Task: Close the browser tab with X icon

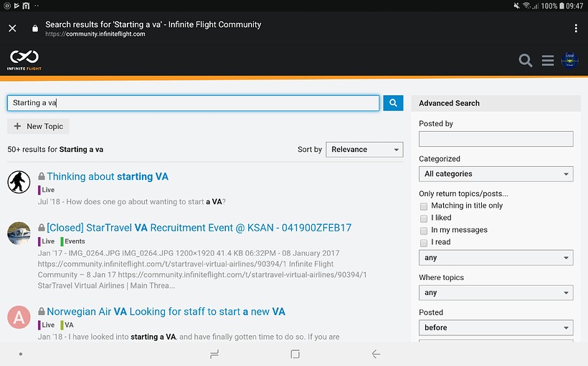Action: (12, 29)
